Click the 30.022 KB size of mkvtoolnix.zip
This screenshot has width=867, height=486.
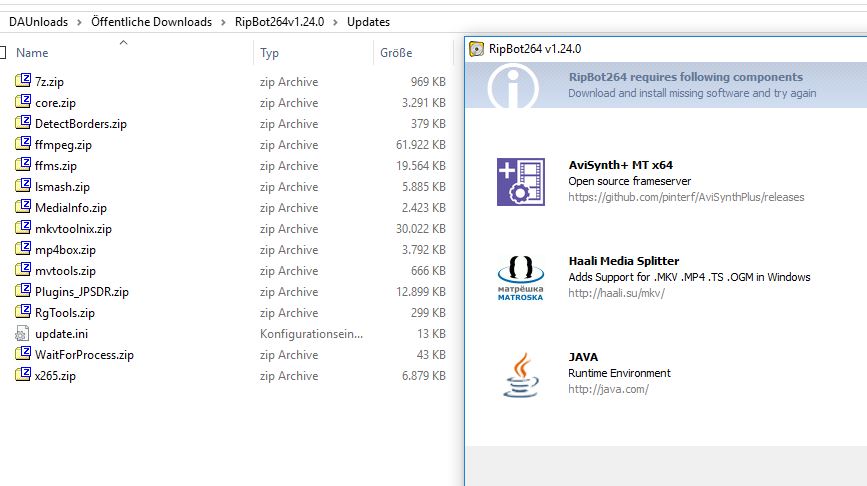click(x=421, y=229)
